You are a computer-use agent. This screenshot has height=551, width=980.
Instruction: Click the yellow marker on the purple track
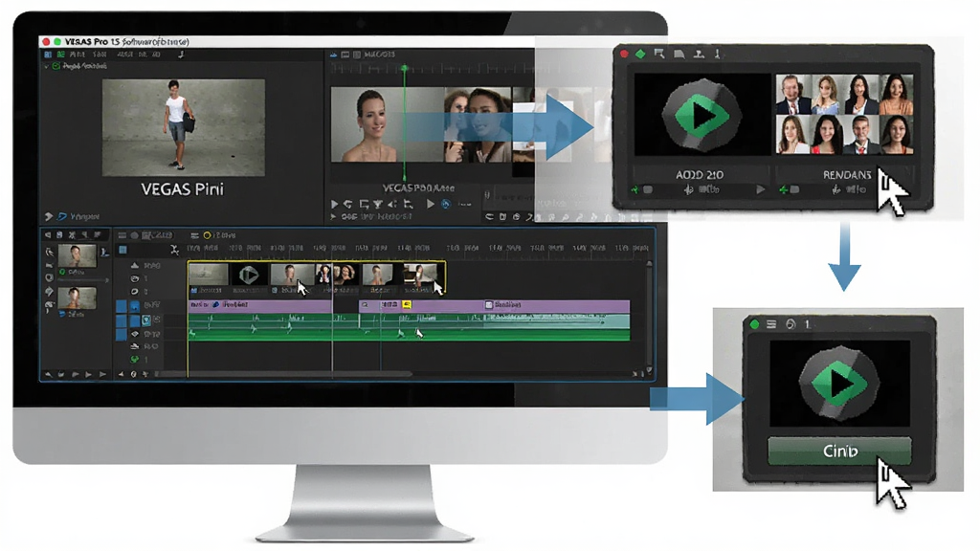point(406,305)
